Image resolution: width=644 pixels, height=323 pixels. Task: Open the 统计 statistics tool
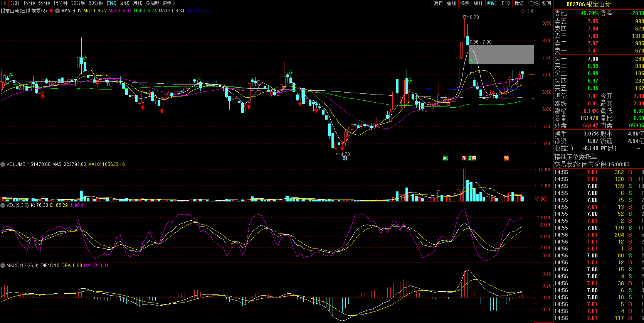[478, 3]
